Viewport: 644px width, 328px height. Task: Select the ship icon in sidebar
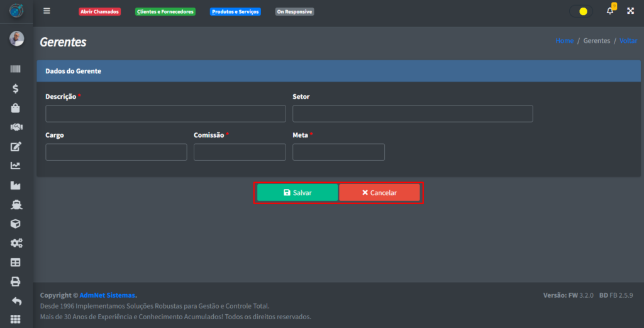point(16,204)
